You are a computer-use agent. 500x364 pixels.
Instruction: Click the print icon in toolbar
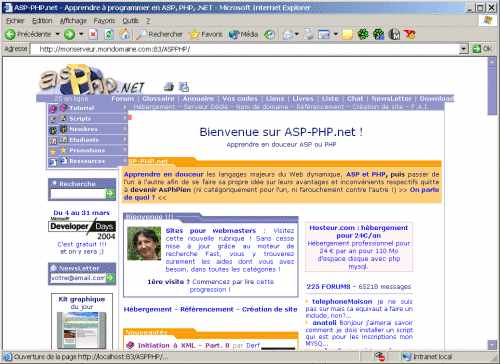pos(309,34)
